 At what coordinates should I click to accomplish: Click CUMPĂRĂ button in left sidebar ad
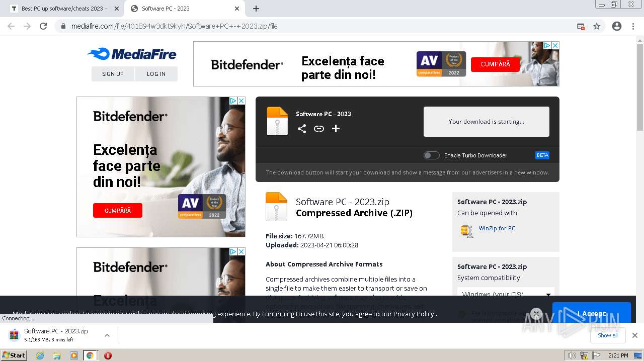point(118,211)
